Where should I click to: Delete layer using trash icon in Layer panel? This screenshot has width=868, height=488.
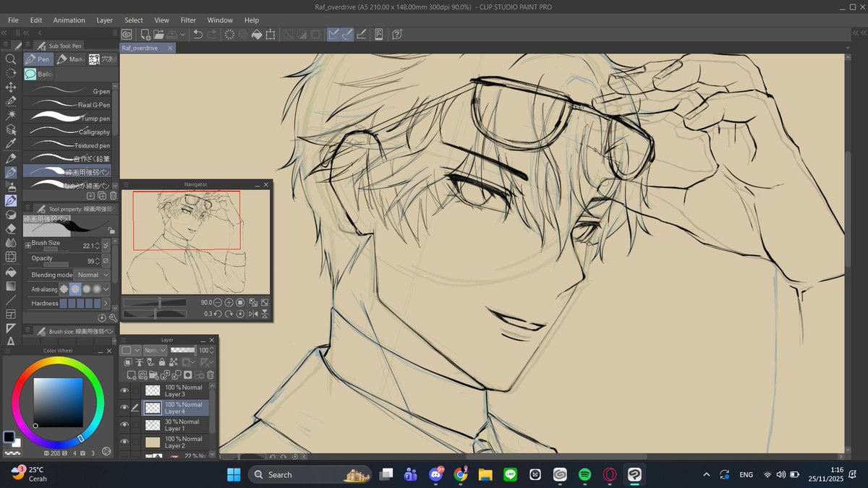pyautogui.click(x=210, y=374)
